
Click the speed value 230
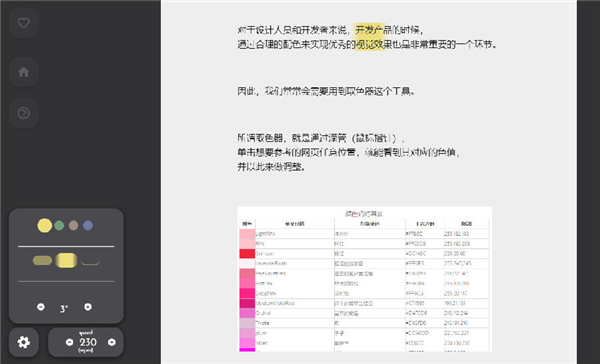point(88,342)
